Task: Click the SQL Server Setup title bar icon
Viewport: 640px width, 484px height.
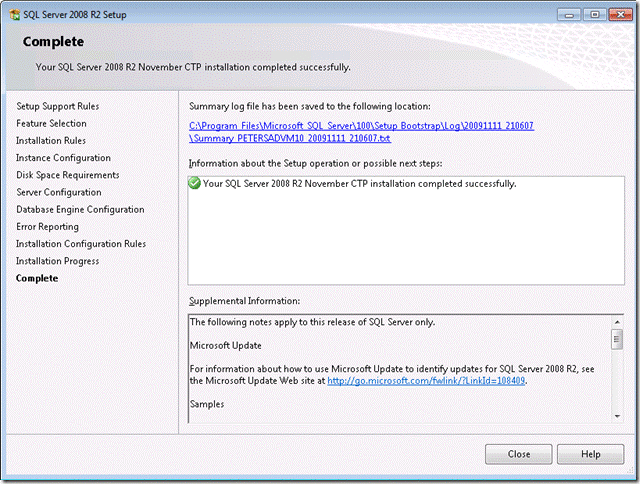Action: point(15,15)
